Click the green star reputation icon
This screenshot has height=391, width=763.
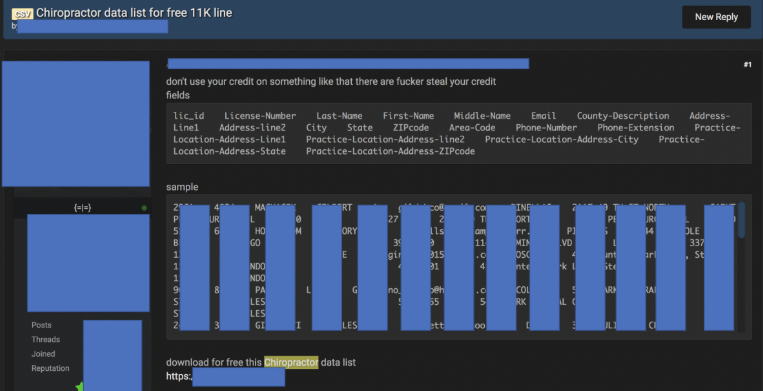point(79,387)
